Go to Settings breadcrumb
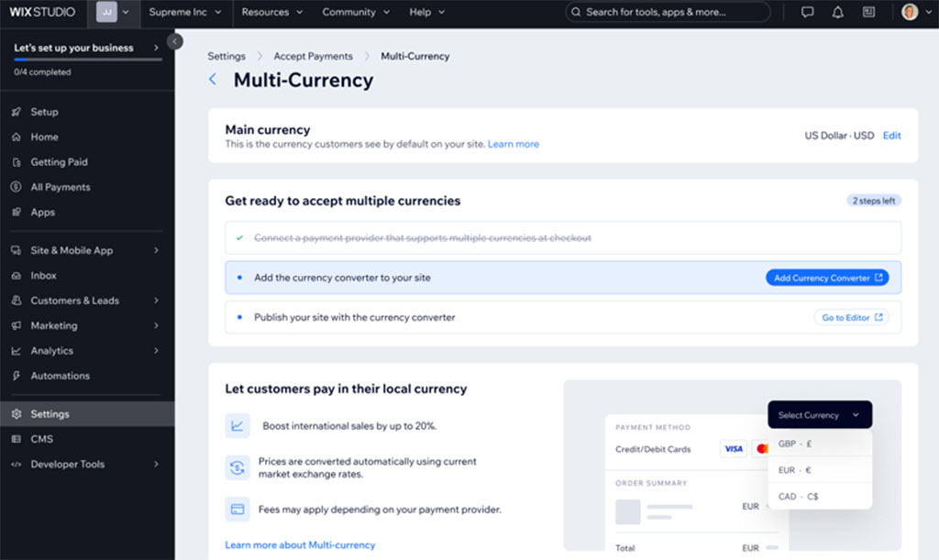 226,56
